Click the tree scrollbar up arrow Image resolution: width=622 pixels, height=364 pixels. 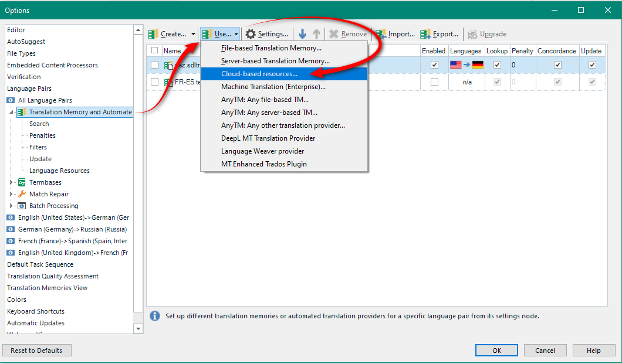138,30
